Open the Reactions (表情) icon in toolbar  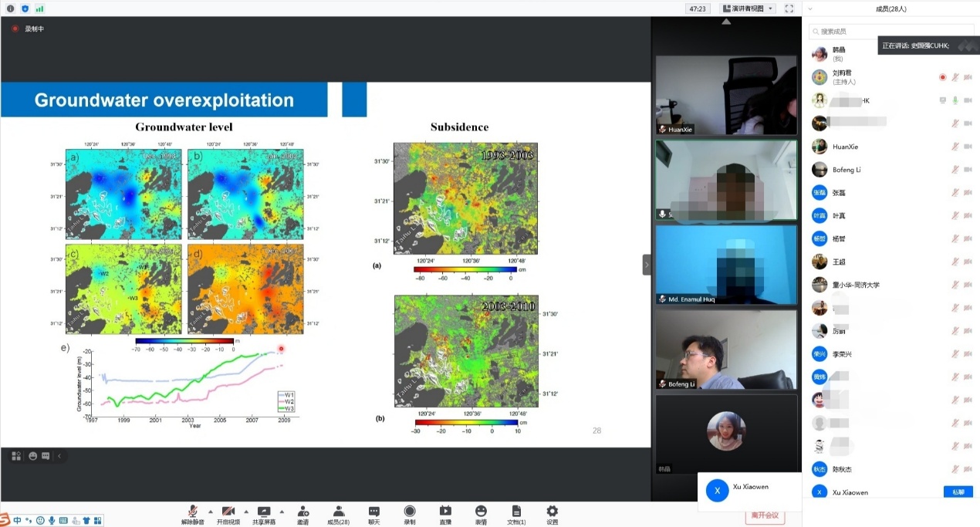pos(481,512)
